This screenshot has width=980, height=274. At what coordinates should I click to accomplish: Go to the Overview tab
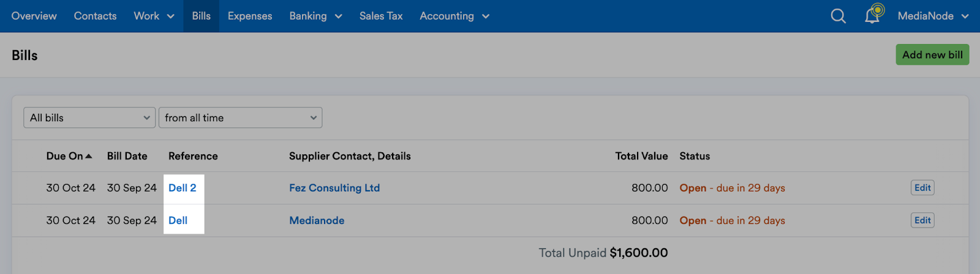click(34, 16)
